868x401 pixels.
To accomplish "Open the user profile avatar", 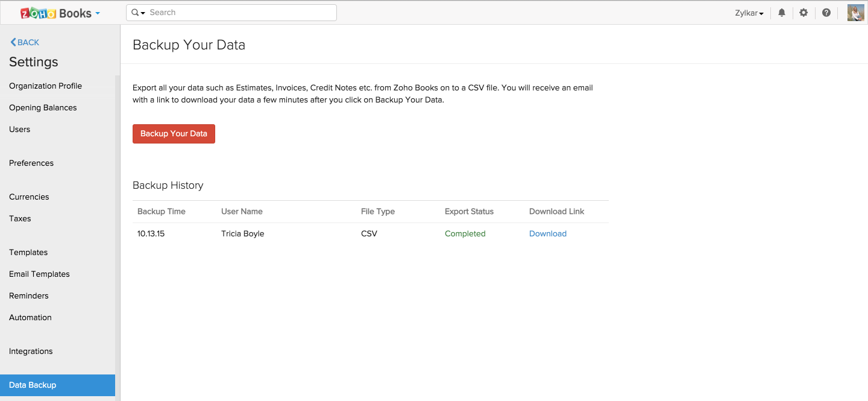I will pos(855,13).
